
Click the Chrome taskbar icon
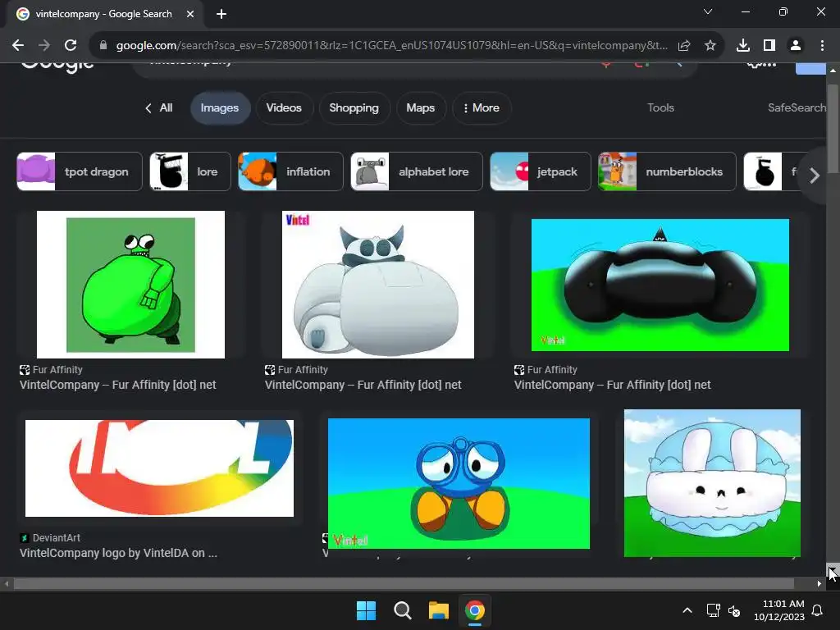(x=475, y=610)
